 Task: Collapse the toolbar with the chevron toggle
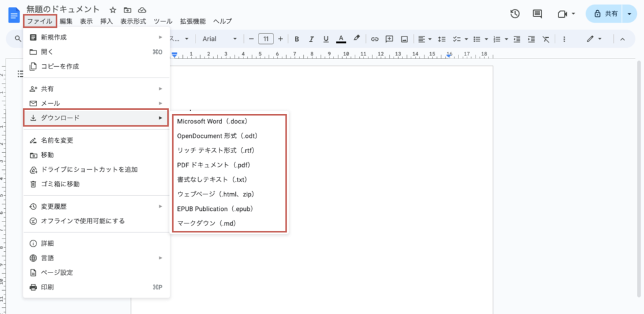[x=623, y=39]
